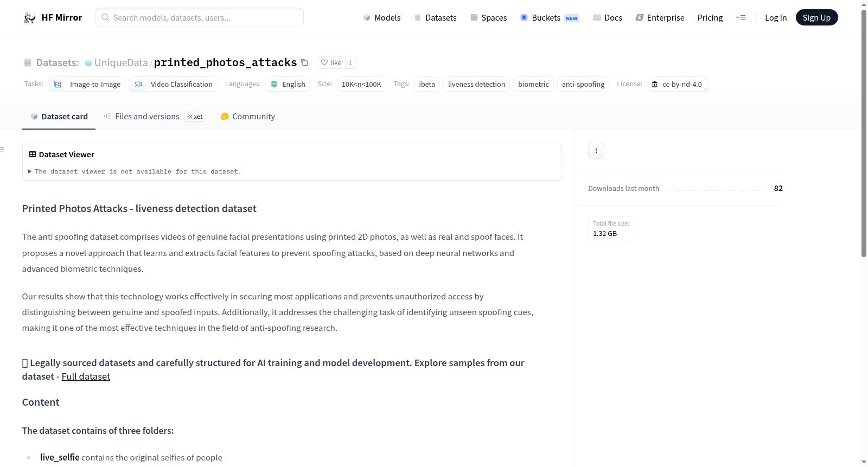
Task: Open the Spaces page
Action: [489, 17]
